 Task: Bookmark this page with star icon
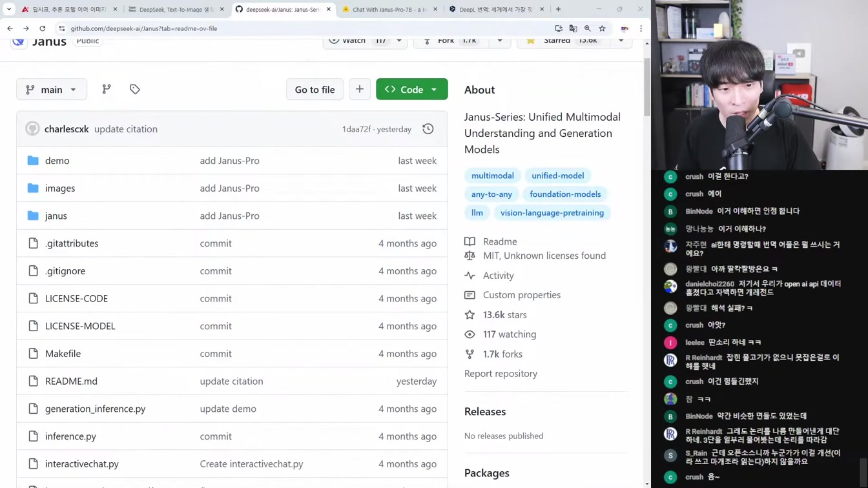pos(602,28)
